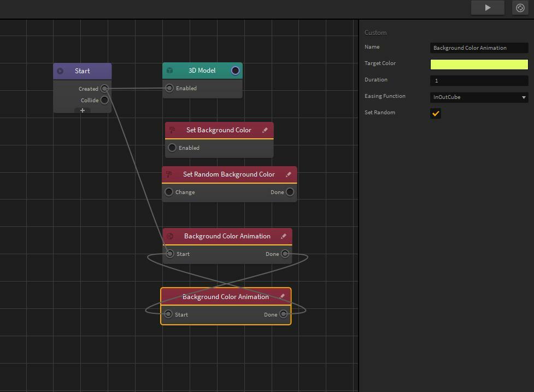
Task: Toggle the Set Random checkbox
Action: click(x=436, y=114)
